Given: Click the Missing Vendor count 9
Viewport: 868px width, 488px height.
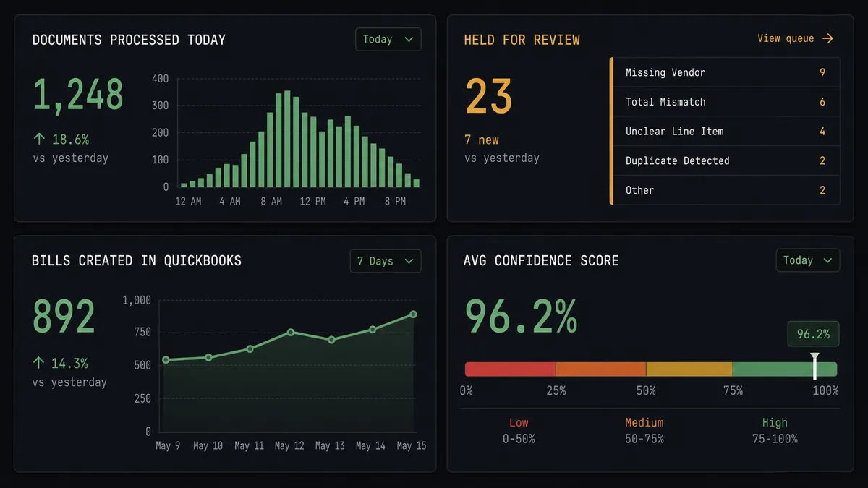Looking at the screenshot, I should point(822,72).
